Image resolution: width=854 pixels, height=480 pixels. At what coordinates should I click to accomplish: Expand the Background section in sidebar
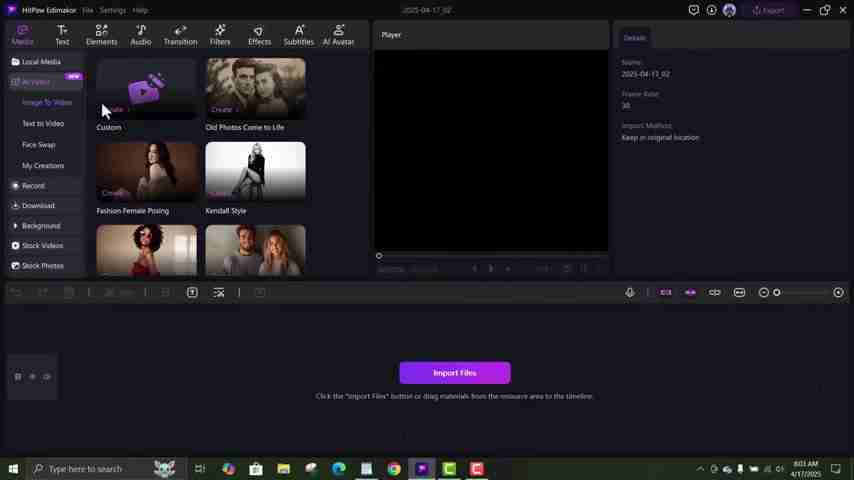point(40,226)
